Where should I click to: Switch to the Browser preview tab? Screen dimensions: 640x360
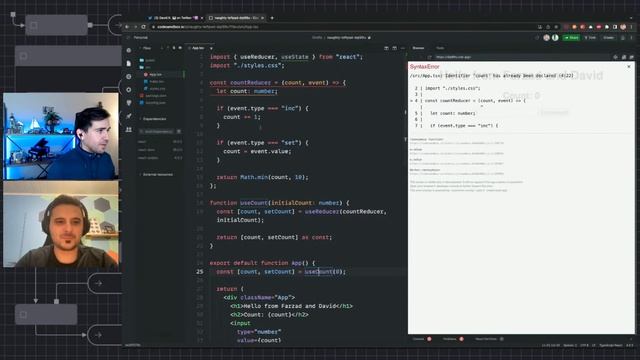(418, 48)
